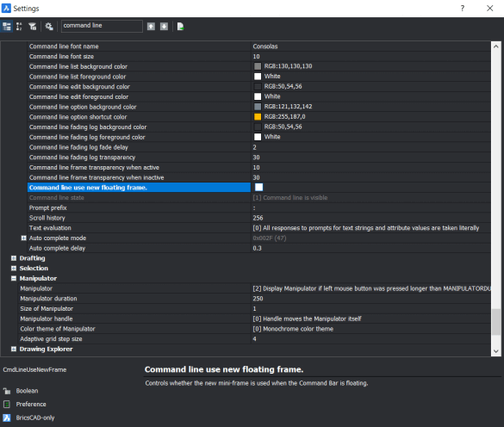Image resolution: width=504 pixels, height=427 pixels.
Task: Click the Manipulator value '[2] Display Manipulator…'
Action: click(x=371, y=288)
